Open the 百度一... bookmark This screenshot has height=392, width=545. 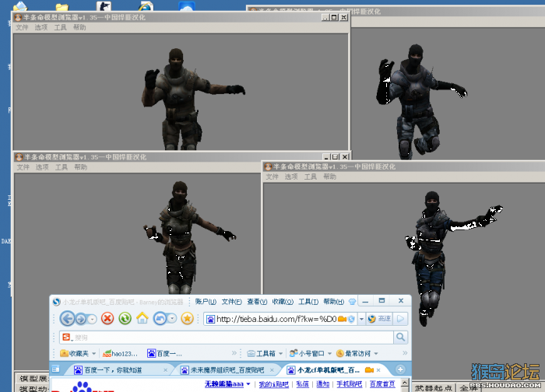pyautogui.click(x=164, y=353)
